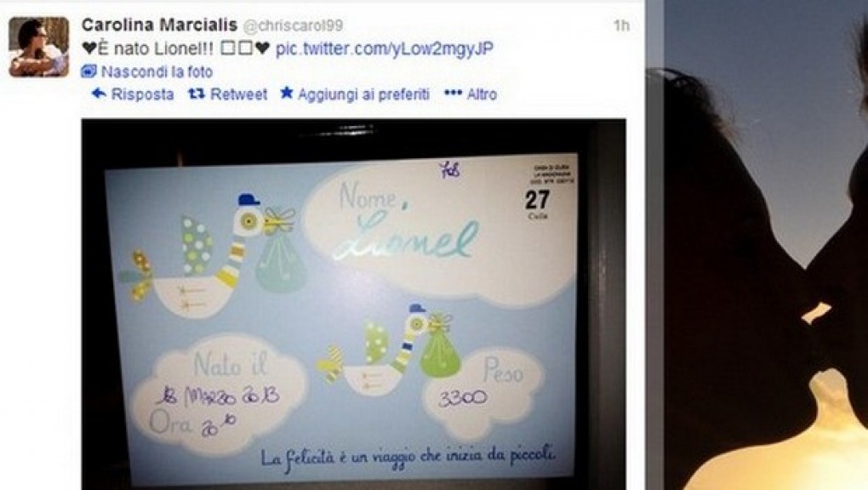Screen dimensions: 868x490
Task: Open the @chriscarol99 handle link
Action: click(293, 26)
